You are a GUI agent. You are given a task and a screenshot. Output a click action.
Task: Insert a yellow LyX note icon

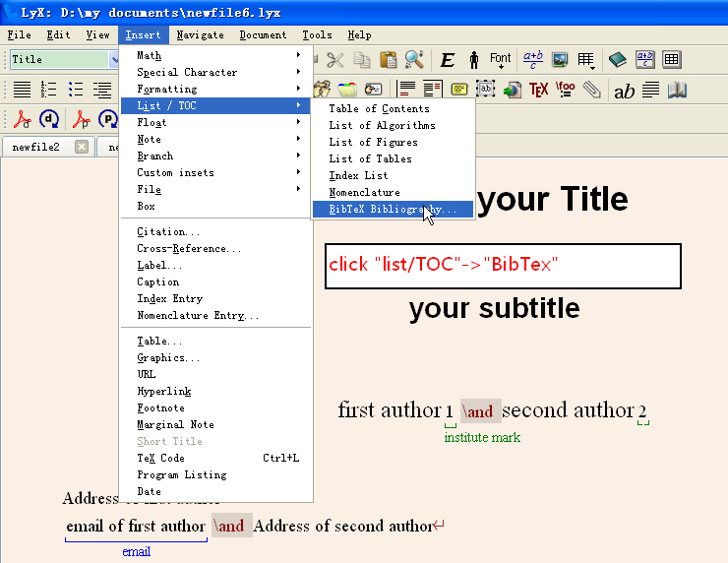(458, 89)
